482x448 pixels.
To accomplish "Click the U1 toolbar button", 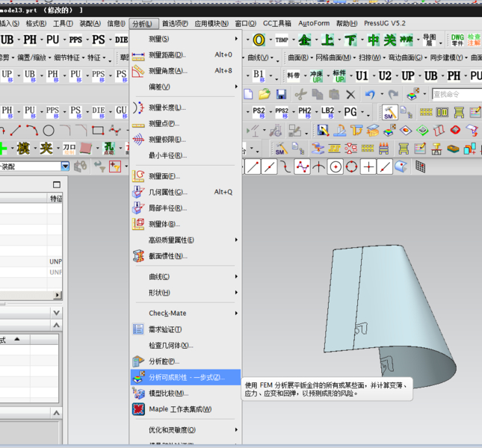I will [x=362, y=76].
